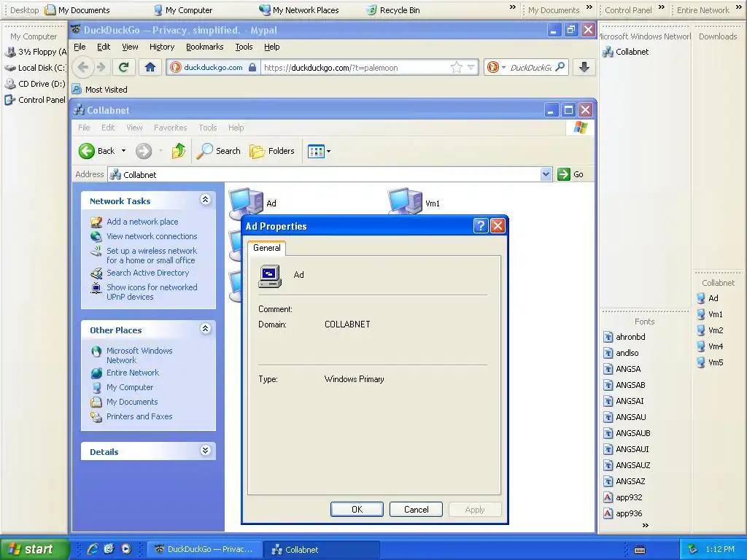Open View network connections
Screen dimensions: 747x560
152,236
